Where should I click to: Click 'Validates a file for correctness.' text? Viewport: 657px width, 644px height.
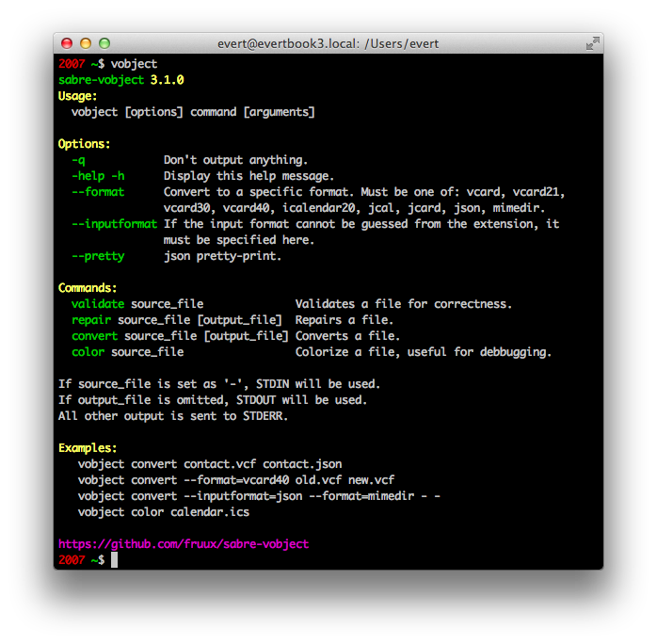click(x=404, y=304)
